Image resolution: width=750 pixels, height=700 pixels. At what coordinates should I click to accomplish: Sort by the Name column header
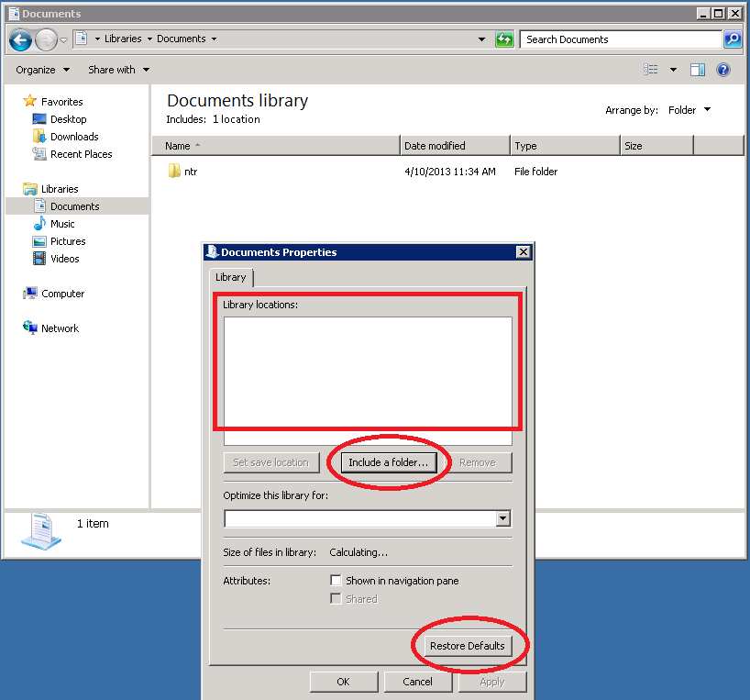tap(275, 146)
